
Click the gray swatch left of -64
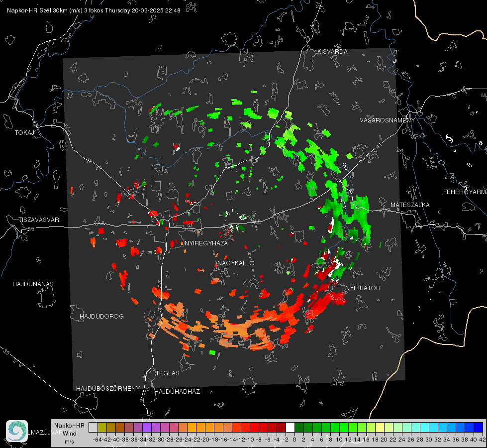pyautogui.click(x=93, y=427)
